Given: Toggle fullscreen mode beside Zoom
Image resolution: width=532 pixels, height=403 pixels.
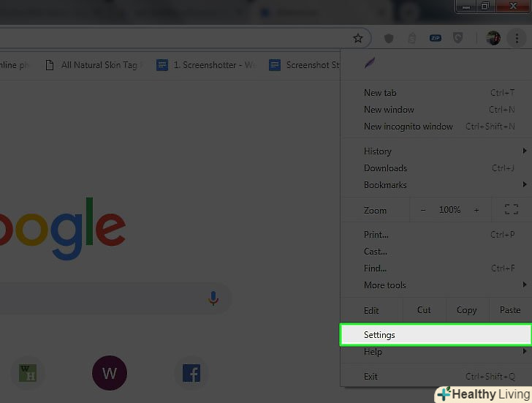Looking at the screenshot, I should [512, 209].
